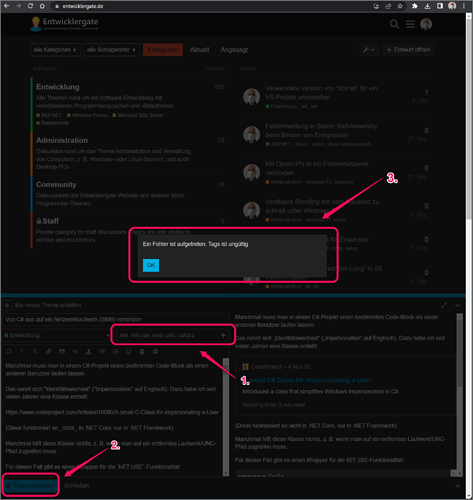Click the Schließen link
The height and width of the screenshot is (500, 473).
point(77,486)
